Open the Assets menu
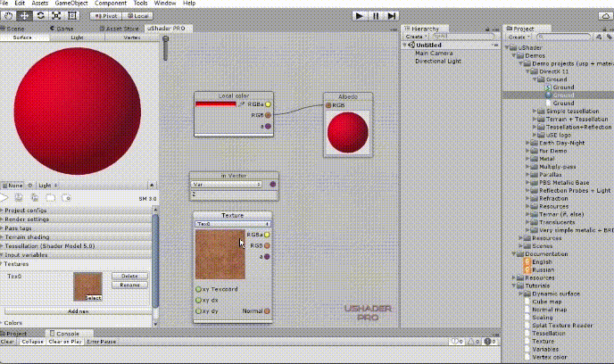614x364 pixels. click(40, 4)
